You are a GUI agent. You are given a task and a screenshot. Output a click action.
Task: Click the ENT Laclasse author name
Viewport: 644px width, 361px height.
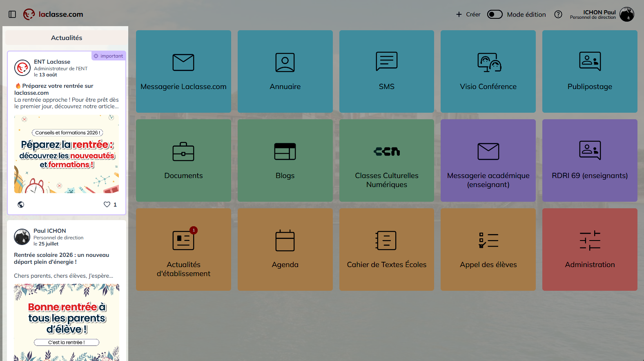[52, 62]
